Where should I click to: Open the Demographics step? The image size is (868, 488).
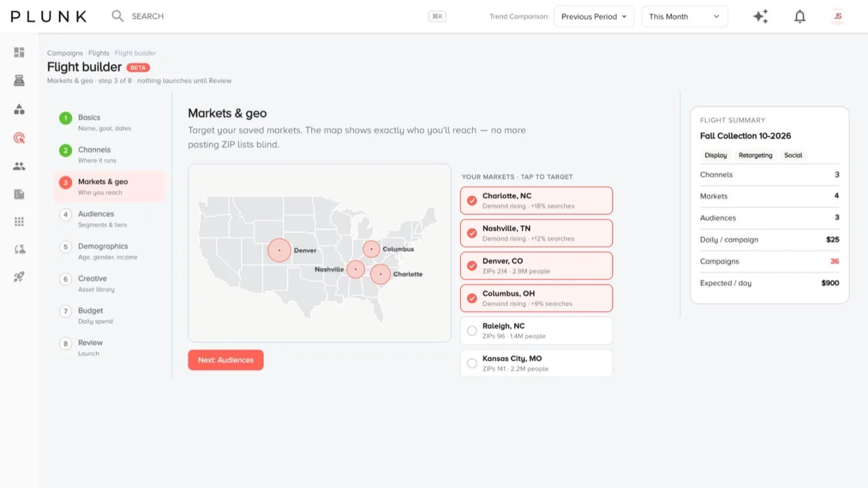(109, 251)
